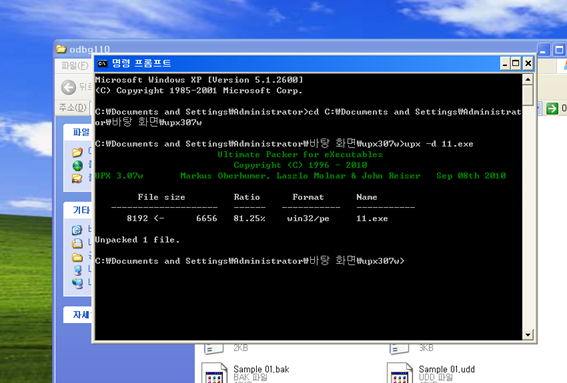Click the 'Format' column header
The width and height of the screenshot is (567, 383).
pyautogui.click(x=308, y=197)
